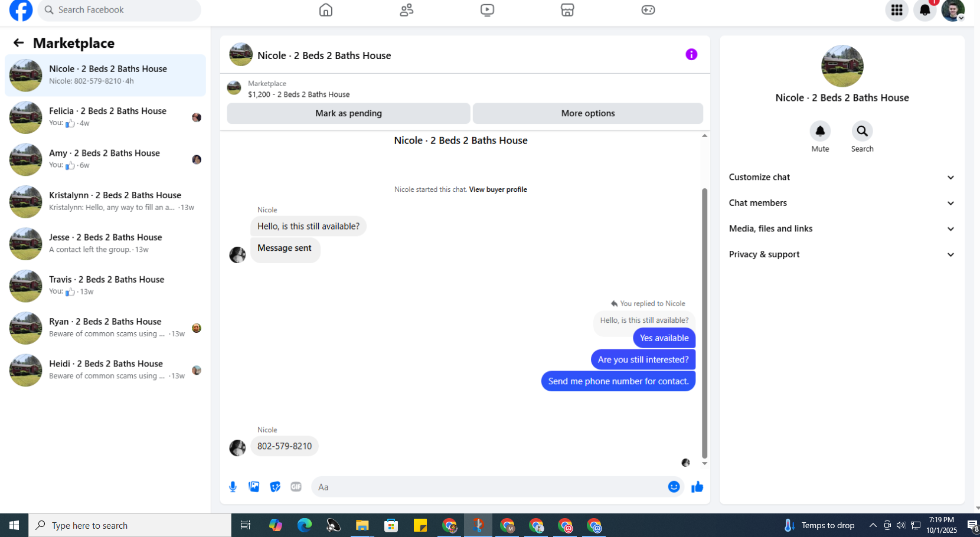This screenshot has height=537, width=980.
Task: Open Sticky Notes from the taskbar
Action: 420,525
